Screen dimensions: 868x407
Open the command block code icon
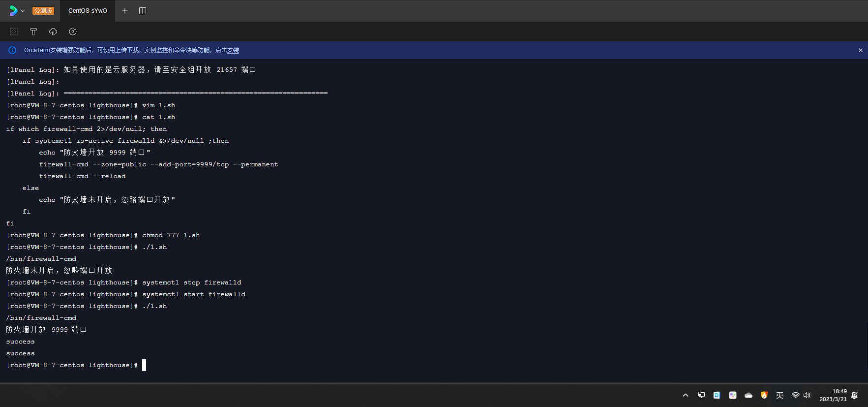pos(14,31)
